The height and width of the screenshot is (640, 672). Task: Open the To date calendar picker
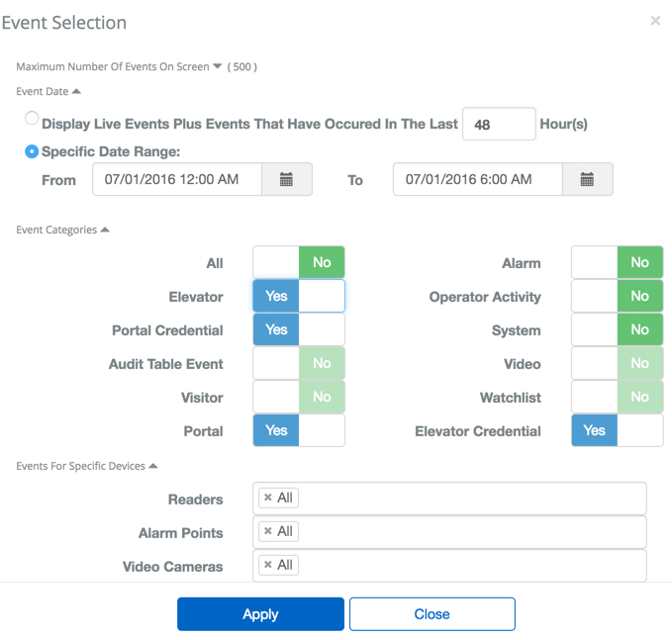[x=587, y=180]
